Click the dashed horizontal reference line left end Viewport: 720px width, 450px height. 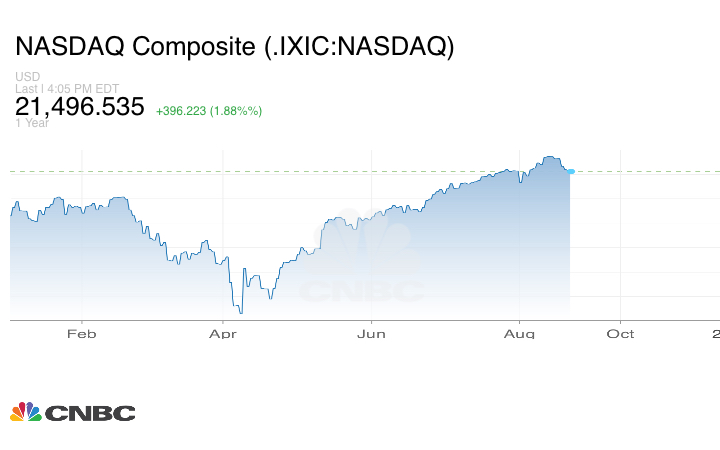[x=16, y=172]
